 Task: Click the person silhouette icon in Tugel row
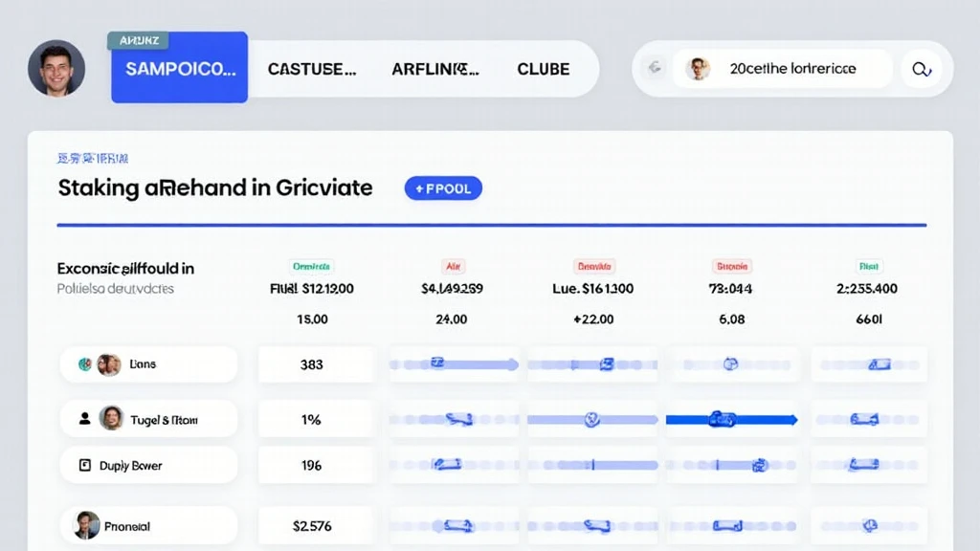point(84,418)
